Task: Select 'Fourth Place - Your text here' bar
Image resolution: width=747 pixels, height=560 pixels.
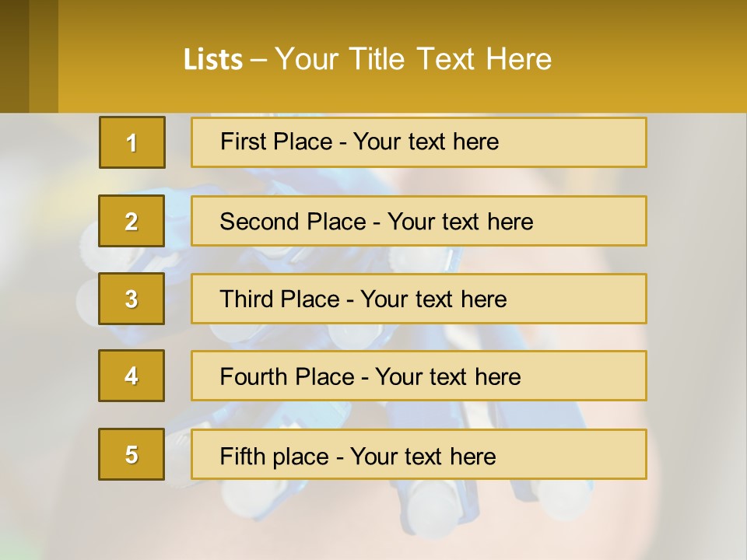Action: [419, 376]
